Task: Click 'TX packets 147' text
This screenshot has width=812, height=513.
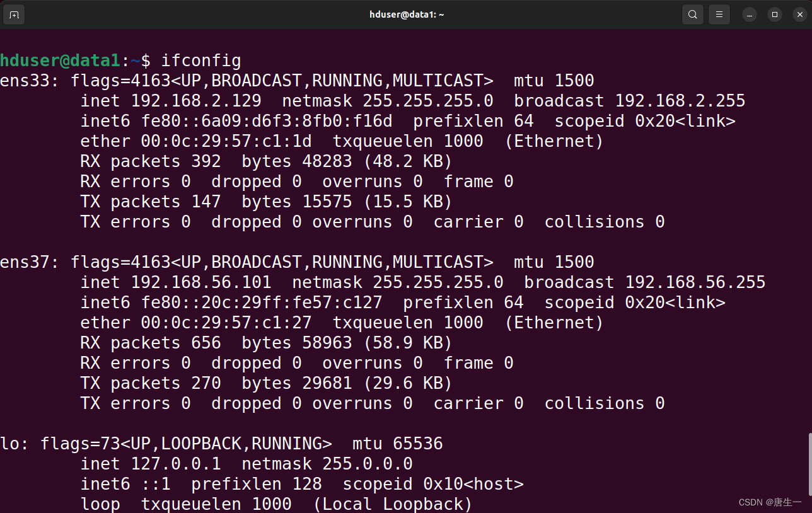Action: pos(151,202)
